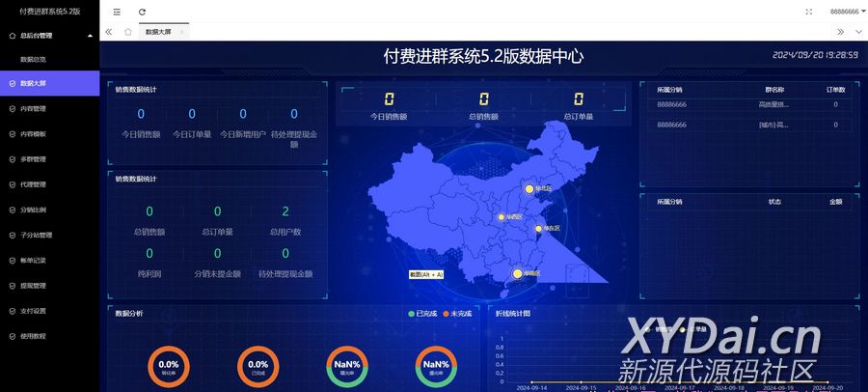This screenshot has height=392, width=868.
Task: Click the 华南区 map marker
Action: (x=518, y=274)
